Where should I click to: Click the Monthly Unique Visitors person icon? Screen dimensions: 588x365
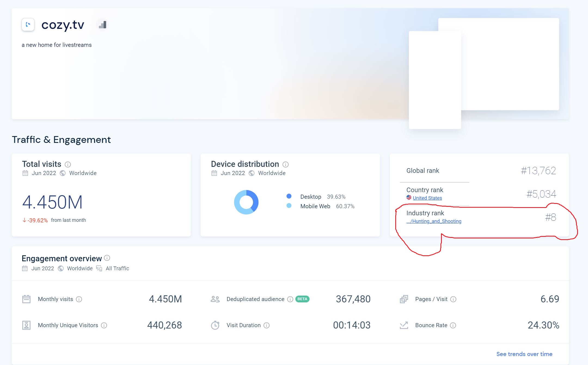coord(26,325)
